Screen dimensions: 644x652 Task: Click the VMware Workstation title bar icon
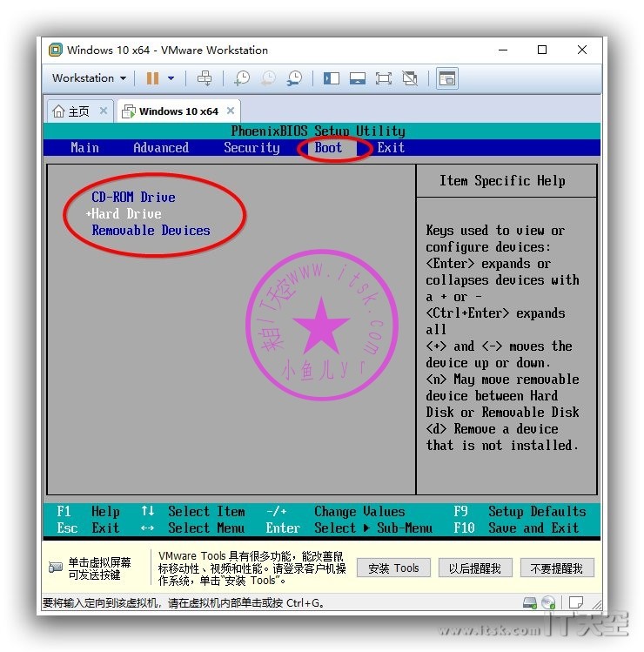coord(56,50)
